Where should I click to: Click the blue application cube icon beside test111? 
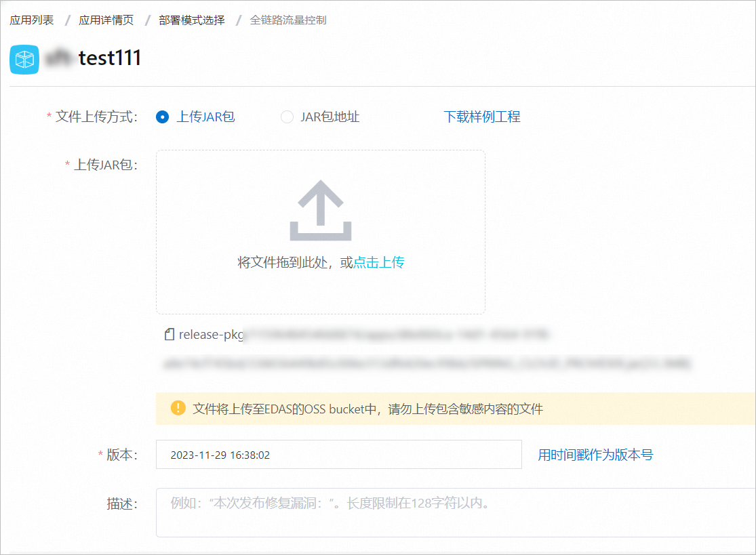tap(24, 60)
